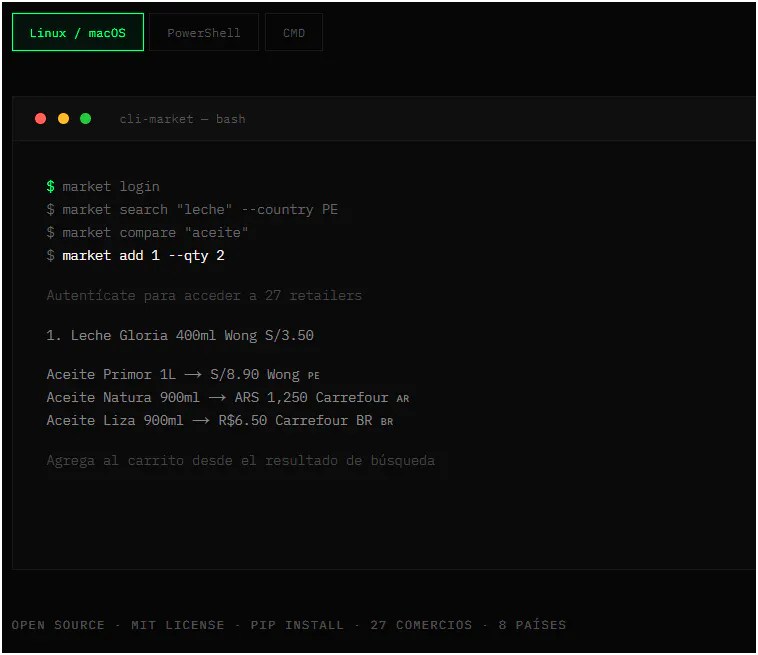Select the market compare "aceite" command line
This screenshot has height=655, width=758.
147,233
